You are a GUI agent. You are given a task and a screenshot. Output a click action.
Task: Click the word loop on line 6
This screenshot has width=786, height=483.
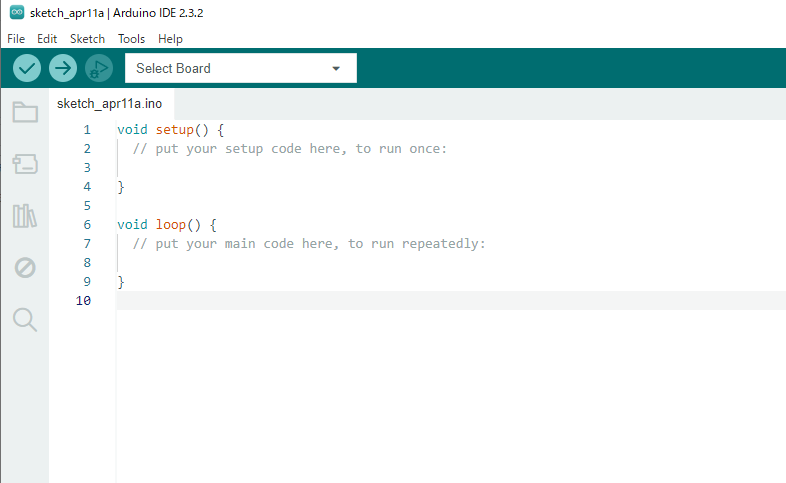coord(170,224)
